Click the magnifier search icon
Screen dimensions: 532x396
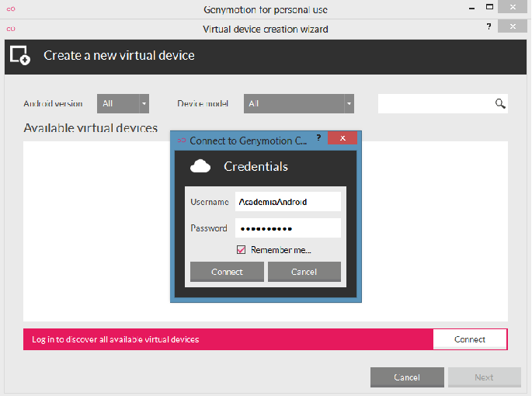pyautogui.click(x=500, y=103)
